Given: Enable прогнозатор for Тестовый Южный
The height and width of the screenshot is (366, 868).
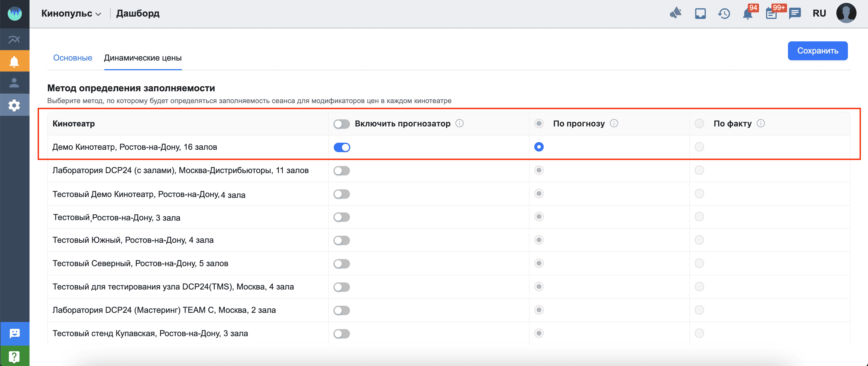Looking at the screenshot, I should (342, 240).
